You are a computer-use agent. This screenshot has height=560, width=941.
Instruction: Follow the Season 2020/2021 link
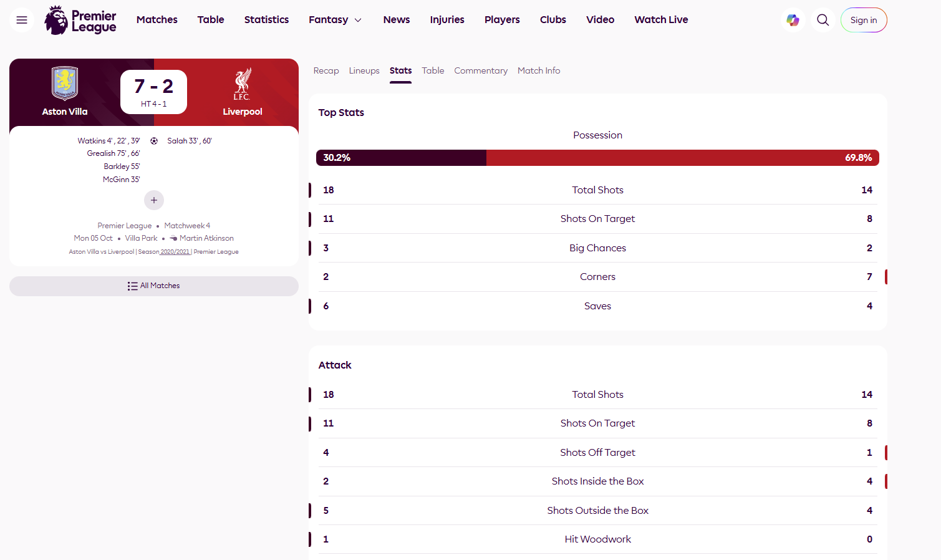pyautogui.click(x=175, y=252)
